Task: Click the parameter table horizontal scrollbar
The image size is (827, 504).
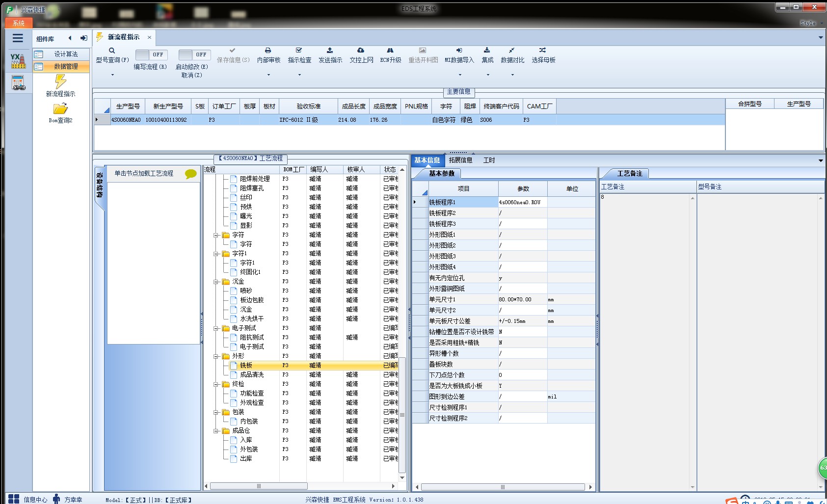Action: pos(503,487)
